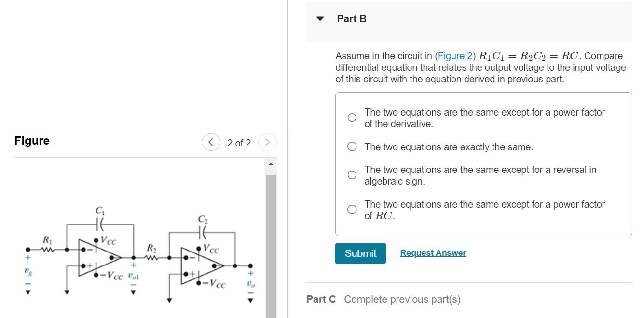The width and height of the screenshot is (644, 318).
Task: Submit your answer for Part B
Action: 360,253
